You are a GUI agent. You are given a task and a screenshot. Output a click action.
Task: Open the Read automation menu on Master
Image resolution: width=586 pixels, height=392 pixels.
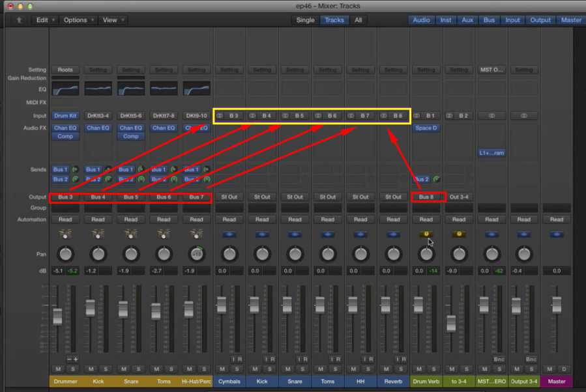coord(557,219)
